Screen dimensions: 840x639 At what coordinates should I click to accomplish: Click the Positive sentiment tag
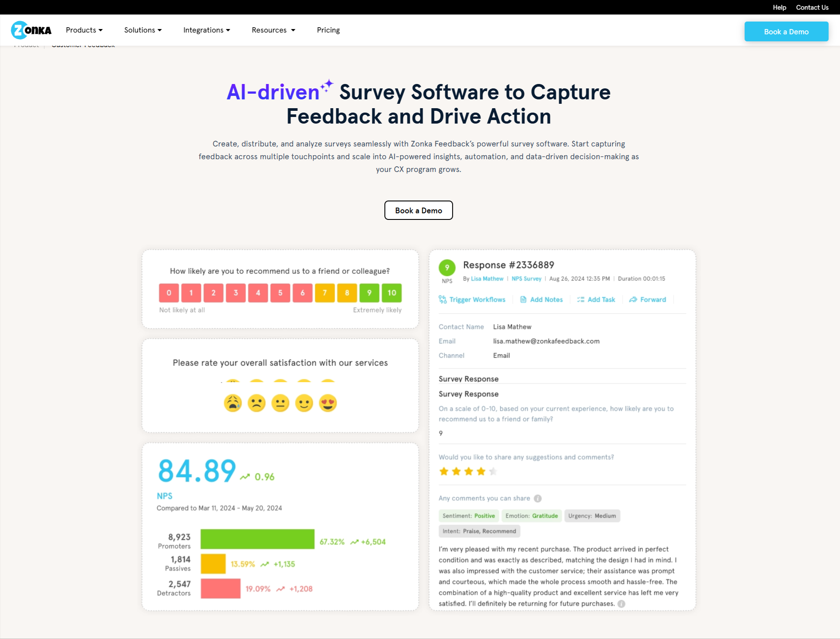click(469, 515)
